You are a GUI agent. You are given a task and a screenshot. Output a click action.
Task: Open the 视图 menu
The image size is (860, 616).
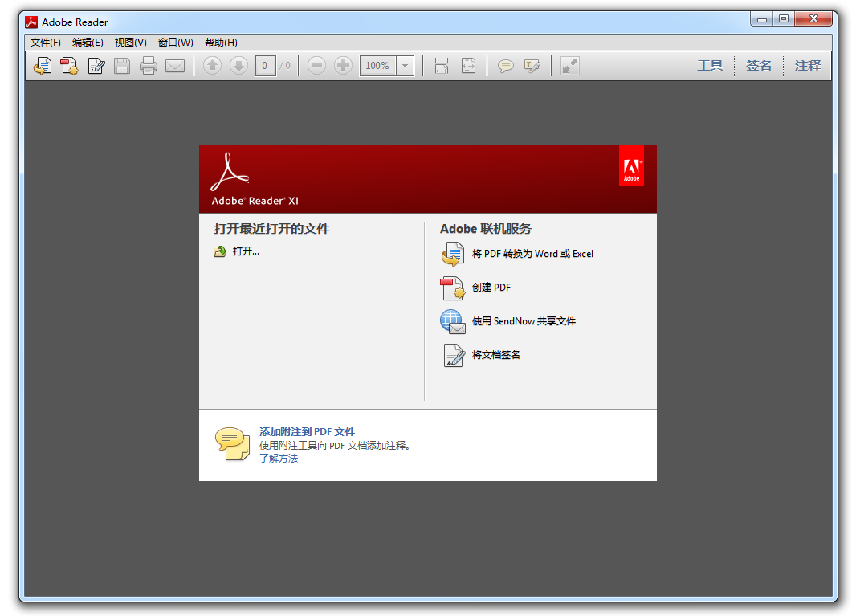130,42
